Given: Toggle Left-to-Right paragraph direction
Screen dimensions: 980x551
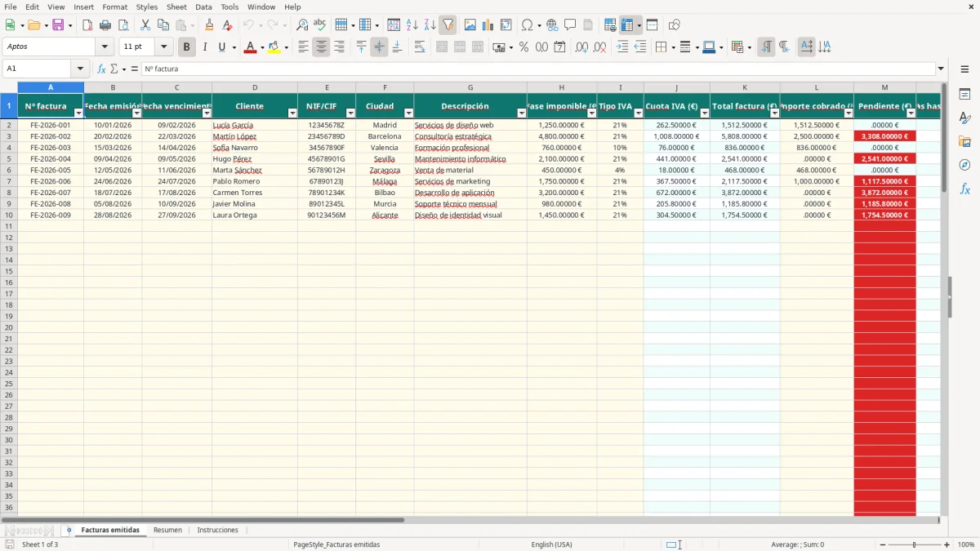Looking at the screenshot, I should [765, 47].
